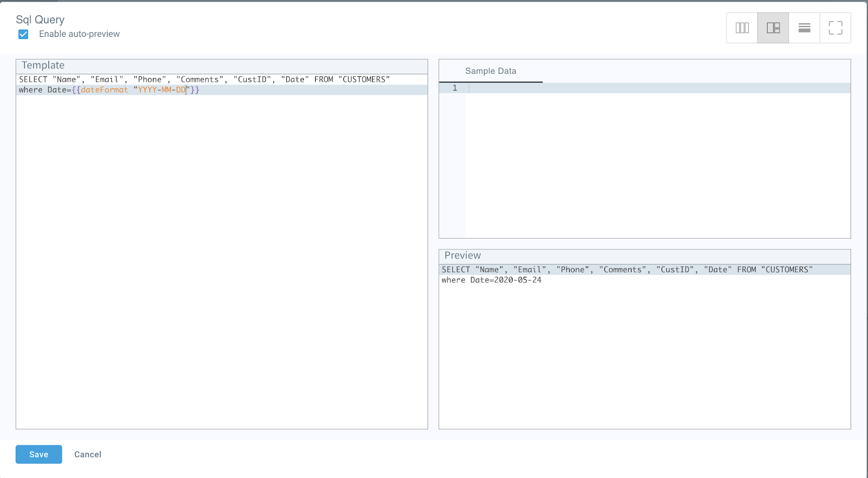Click line number 1 in Sample Data gutter
The height and width of the screenshot is (478, 868).
tap(455, 88)
